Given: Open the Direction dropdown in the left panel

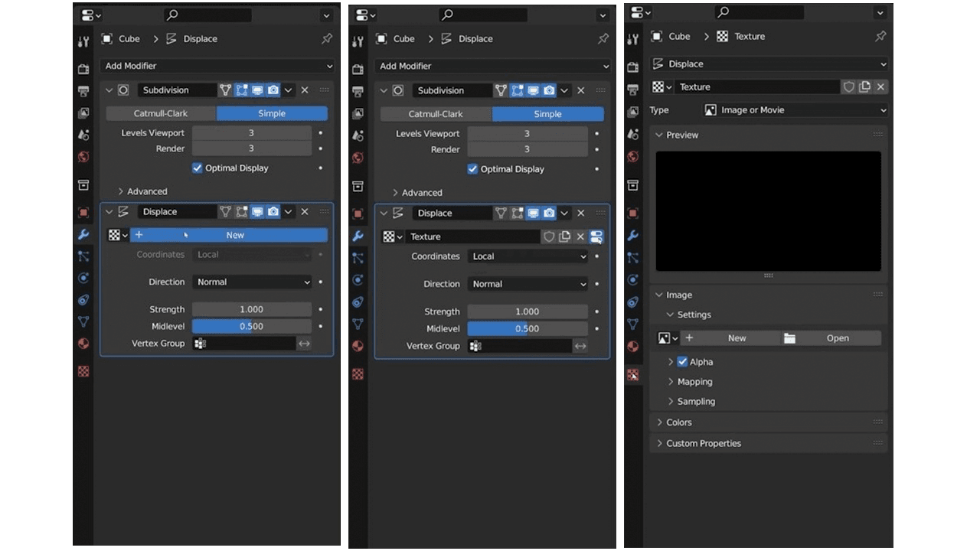Looking at the screenshot, I should (x=252, y=282).
